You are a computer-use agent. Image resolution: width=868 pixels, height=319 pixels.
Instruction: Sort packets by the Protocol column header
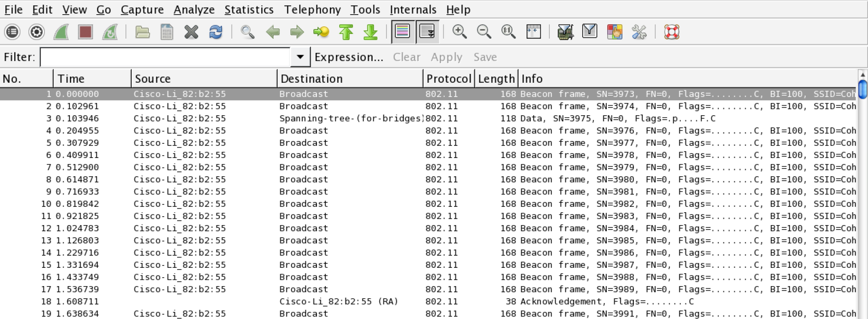(x=448, y=79)
